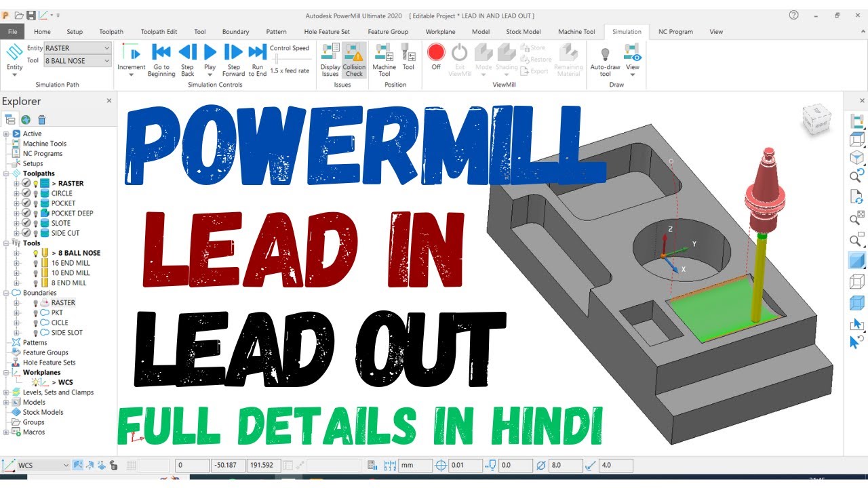Expand the Macros tree node
The height and width of the screenshot is (488, 868).
[x=6, y=432]
